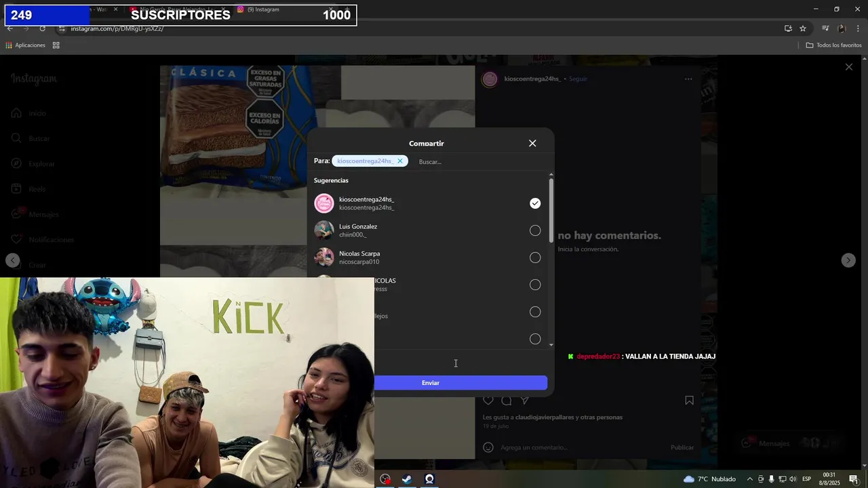Close the Compartir share dialog
The image size is (868, 488).
(532, 143)
